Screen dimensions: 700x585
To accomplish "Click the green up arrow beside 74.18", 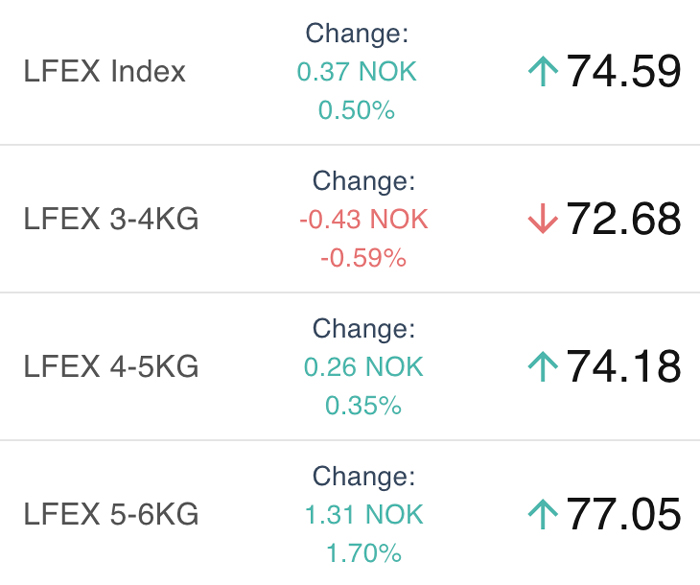I will click(543, 367).
